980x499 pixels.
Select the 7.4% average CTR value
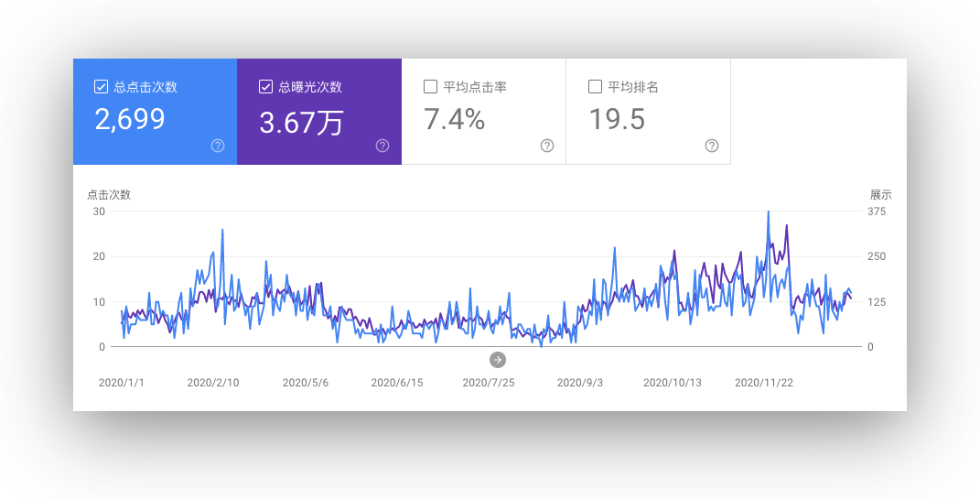(x=454, y=119)
